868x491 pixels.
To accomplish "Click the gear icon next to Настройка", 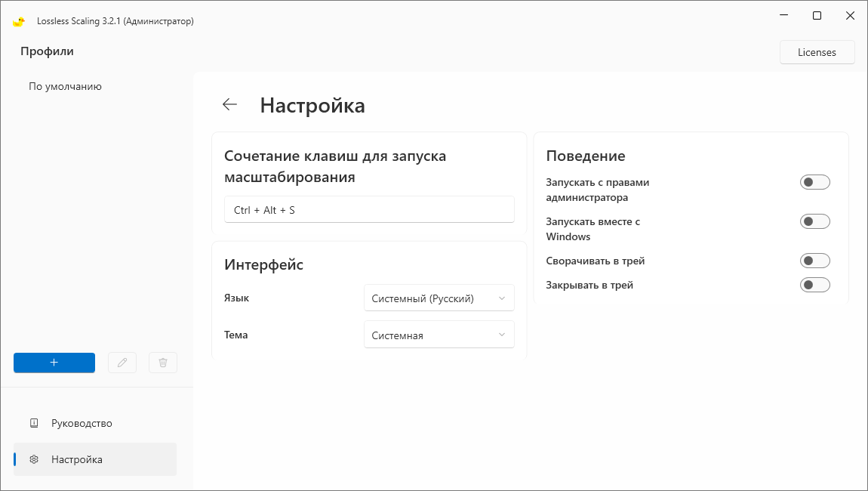I will [33, 459].
